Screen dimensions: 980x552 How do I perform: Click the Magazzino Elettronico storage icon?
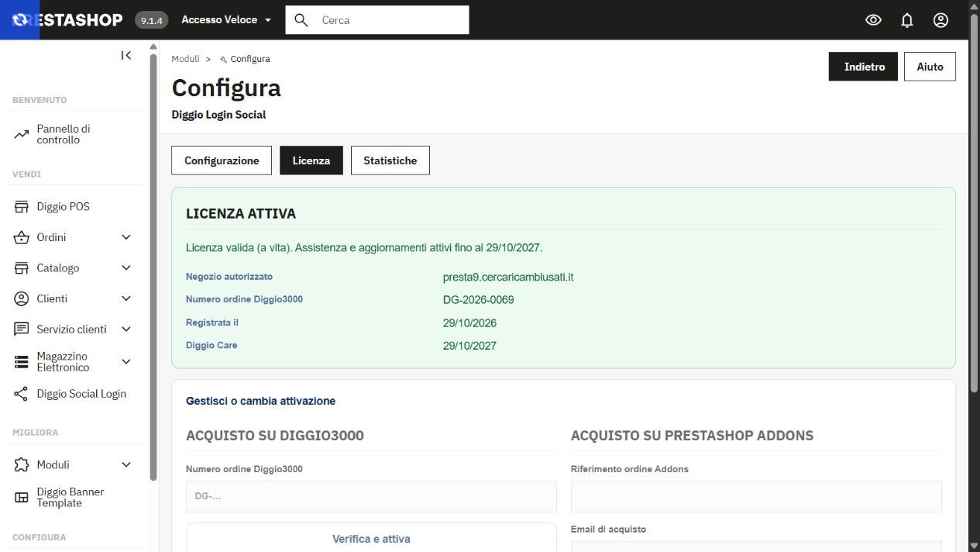pos(22,362)
